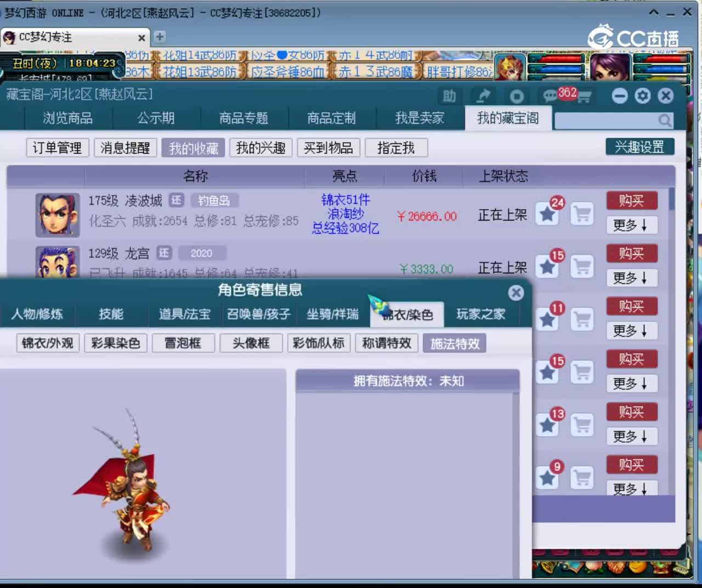Switch to 公示期 tab
Screen dimensions: 702x588
pyautogui.click(x=156, y=118)
